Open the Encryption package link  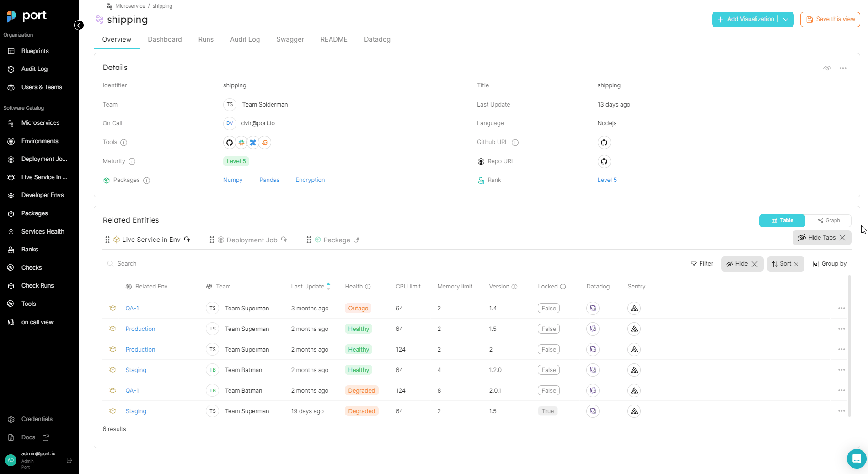click(310, 180)
